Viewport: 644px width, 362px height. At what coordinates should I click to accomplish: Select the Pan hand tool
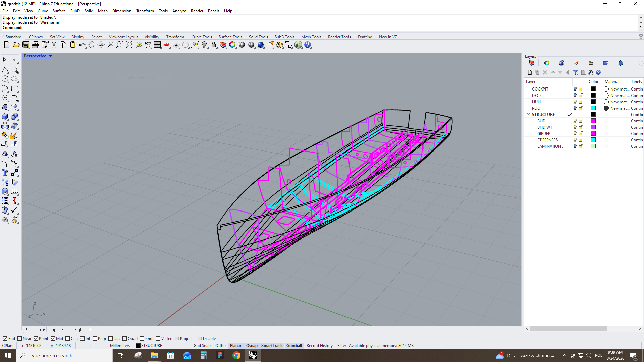click(92, 45)
